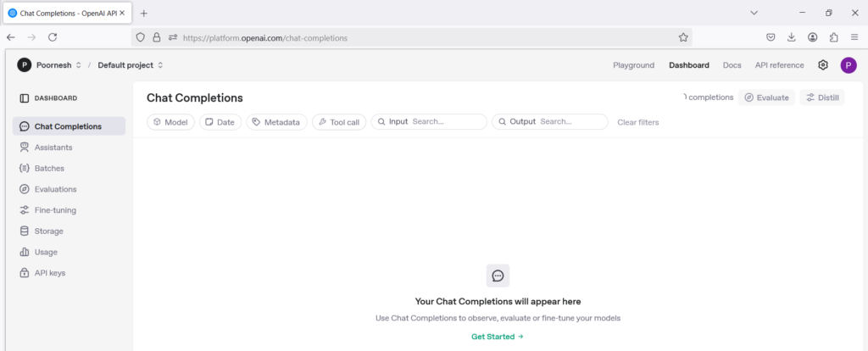Select Dashboard in top navigation

point(688,65)
